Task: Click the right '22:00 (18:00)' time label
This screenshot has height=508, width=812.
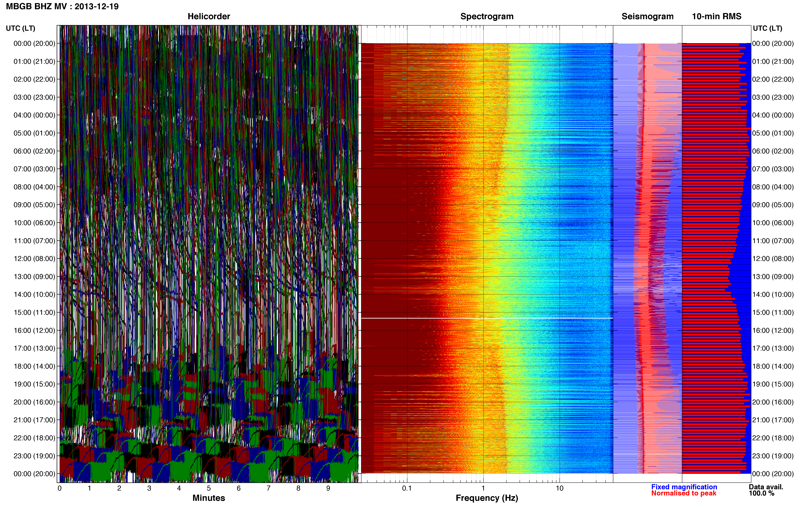Action: (x=773, y=438)
